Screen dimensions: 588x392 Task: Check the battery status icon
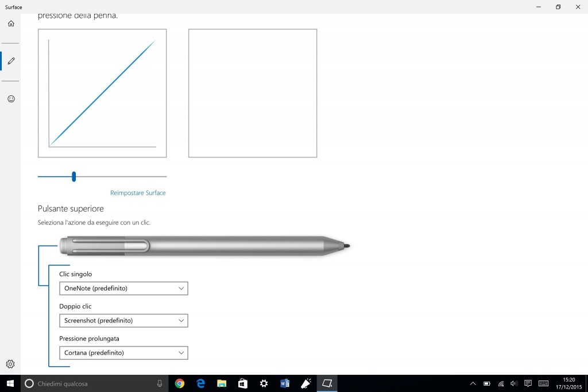[x=487, y=383]
